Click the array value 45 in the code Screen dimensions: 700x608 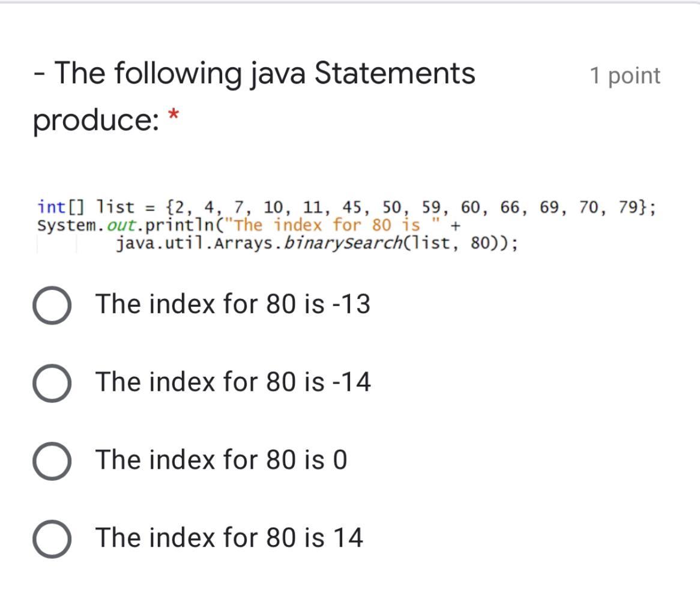[x=352, y=207]
